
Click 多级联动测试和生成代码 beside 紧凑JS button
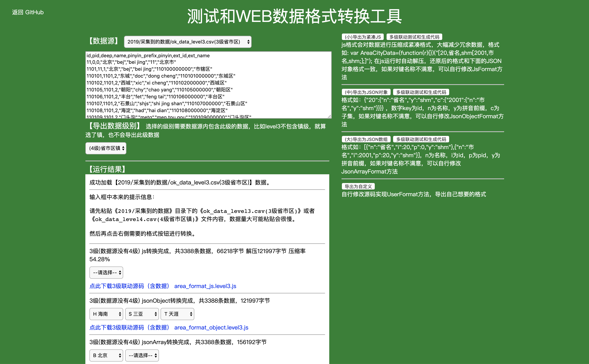(x=414, y=37)
